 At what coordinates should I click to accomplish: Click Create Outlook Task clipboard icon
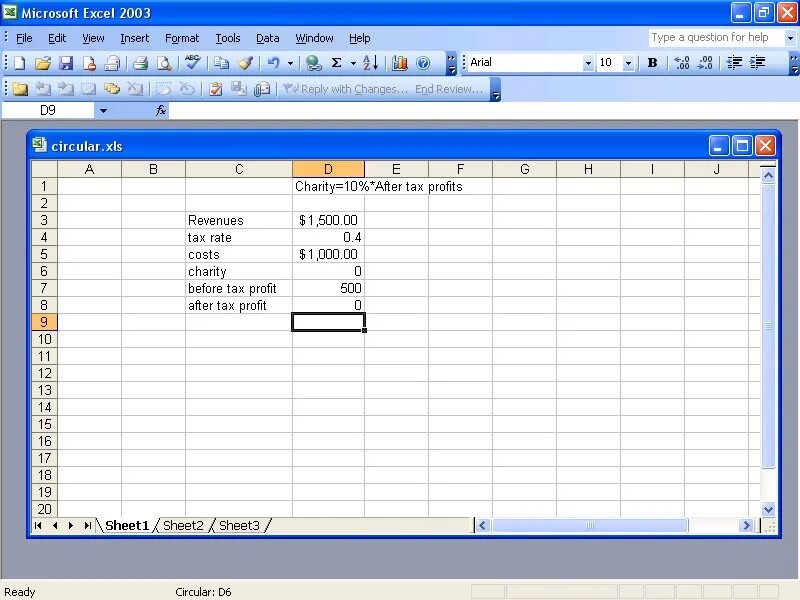click(216, 89)
